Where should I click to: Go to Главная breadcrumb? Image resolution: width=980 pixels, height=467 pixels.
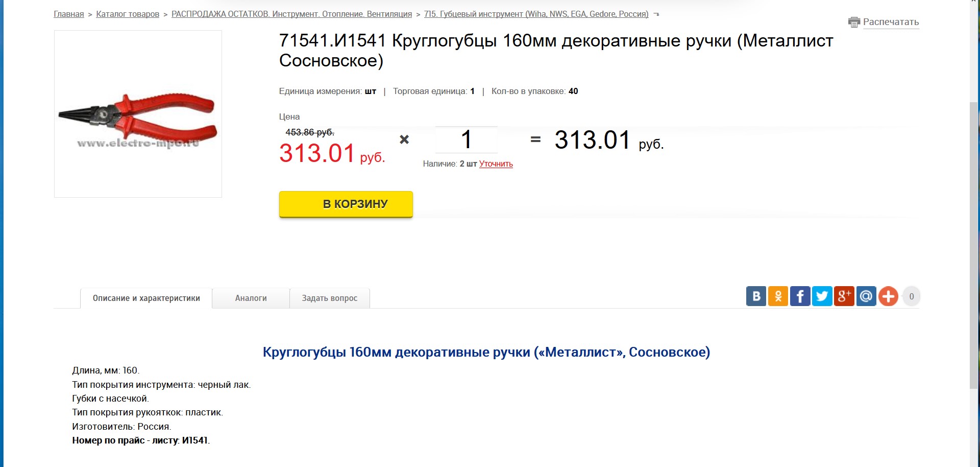point(69,14)
